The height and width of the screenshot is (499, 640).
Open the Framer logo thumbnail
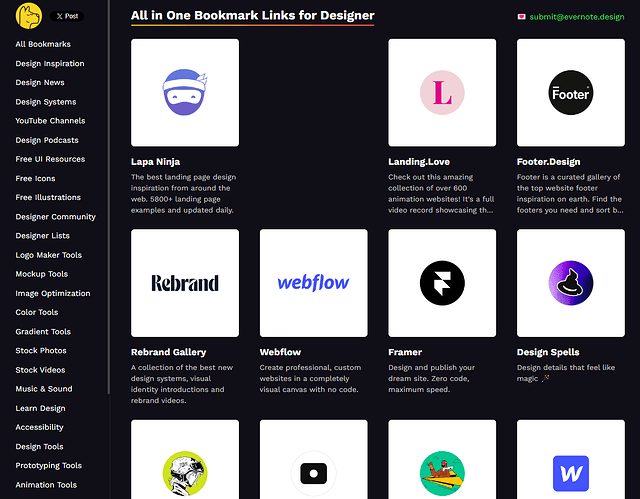coord(442,283)
